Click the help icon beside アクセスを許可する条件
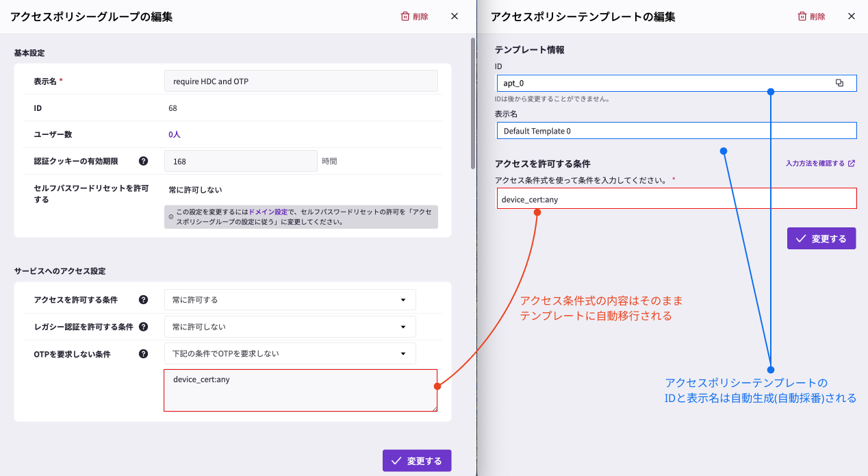The height and width of the screenshot is (476, 868). pos(143,300)
